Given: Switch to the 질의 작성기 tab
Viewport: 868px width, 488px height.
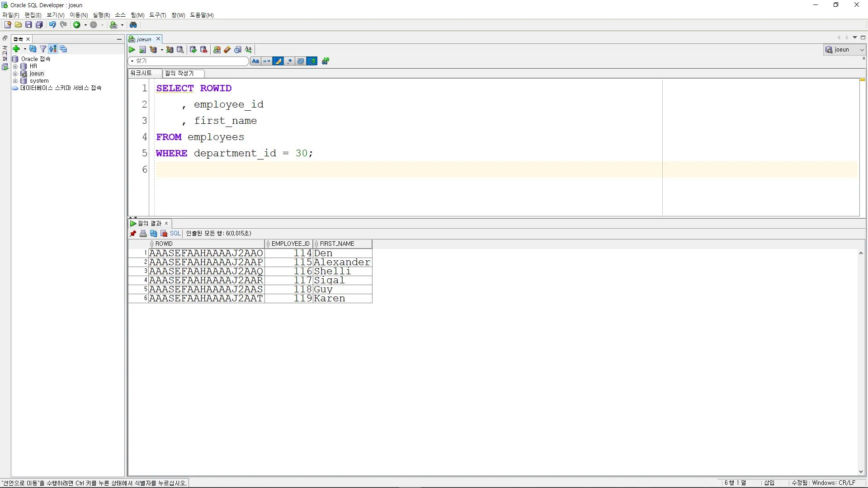Looking at the screenshot, I should (179, 73).
